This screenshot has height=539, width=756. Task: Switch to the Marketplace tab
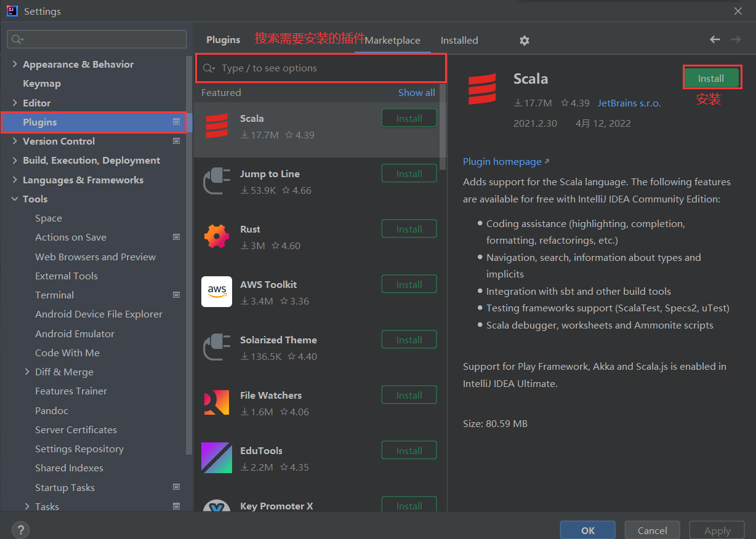point(392,40)
